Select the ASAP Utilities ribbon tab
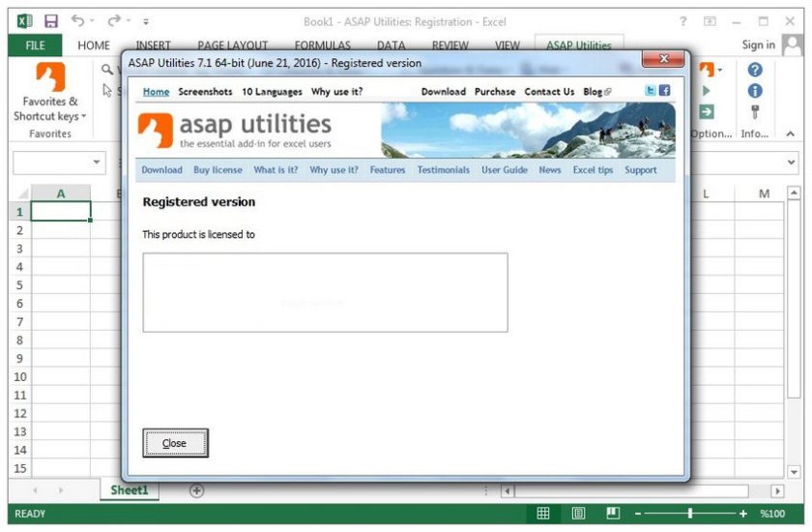 coord(579,45)
